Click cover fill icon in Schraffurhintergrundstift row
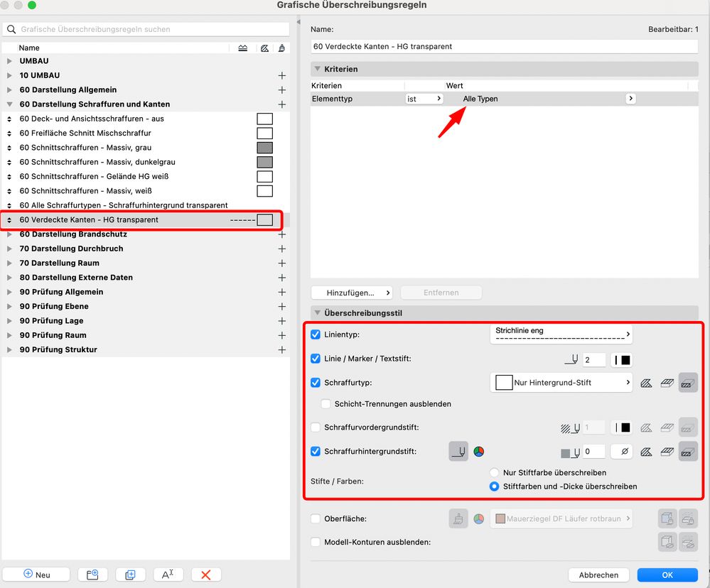 click(x=667, y=452)
